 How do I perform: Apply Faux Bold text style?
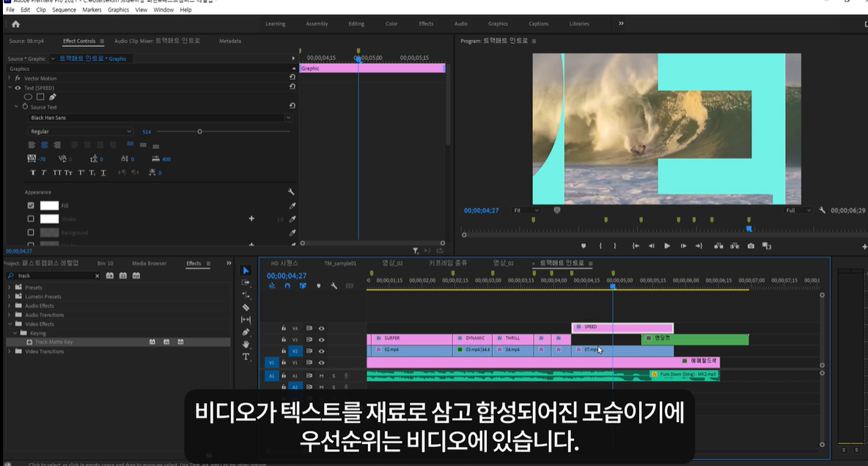pos(33,173)
